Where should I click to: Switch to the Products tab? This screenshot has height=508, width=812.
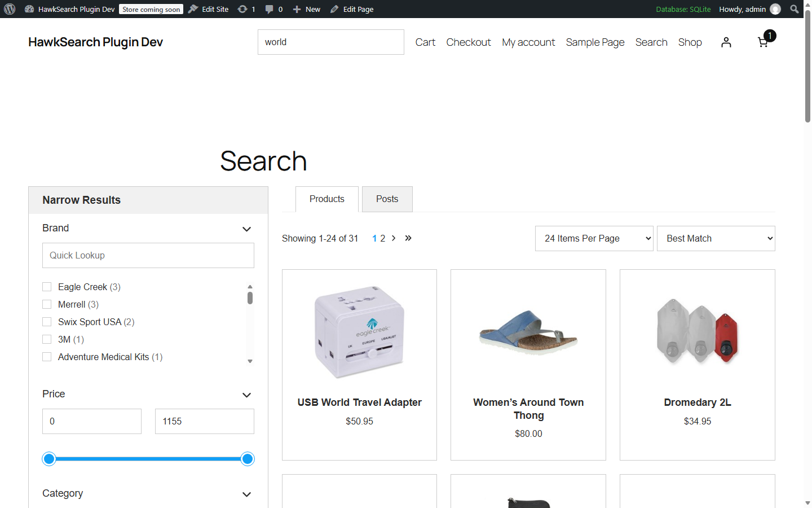tap(327, 199)
